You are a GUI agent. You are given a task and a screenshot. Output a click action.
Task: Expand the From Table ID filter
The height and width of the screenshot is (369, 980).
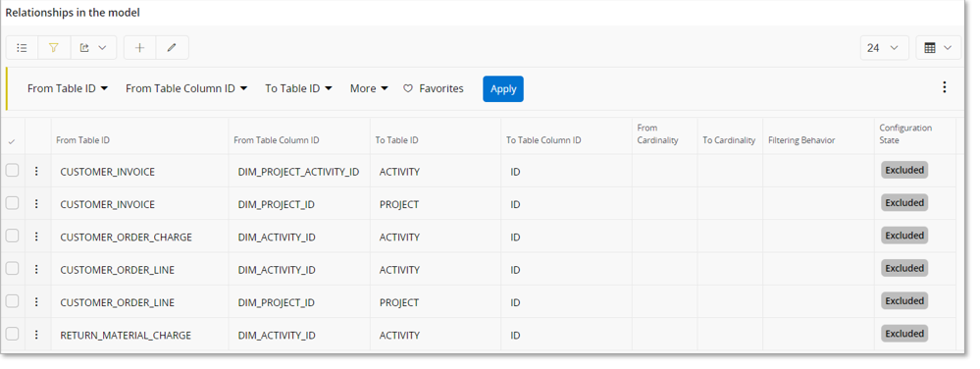pos(68,88)
